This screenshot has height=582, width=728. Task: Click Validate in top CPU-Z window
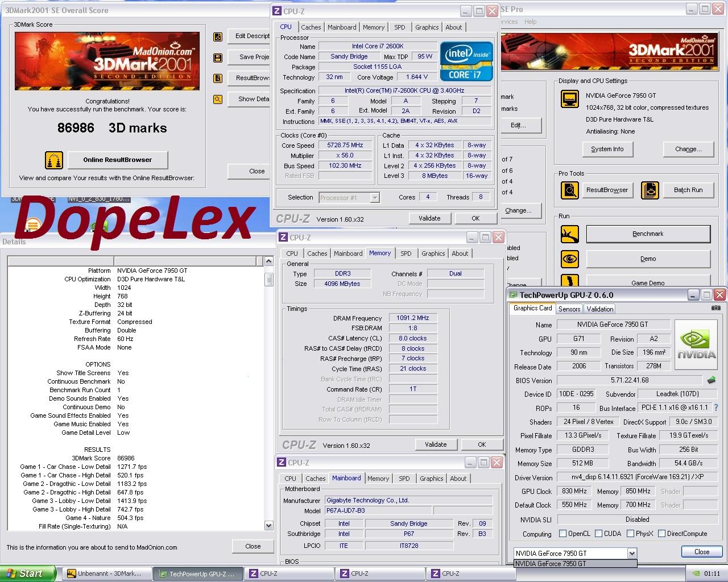click(x=429, y=218)
